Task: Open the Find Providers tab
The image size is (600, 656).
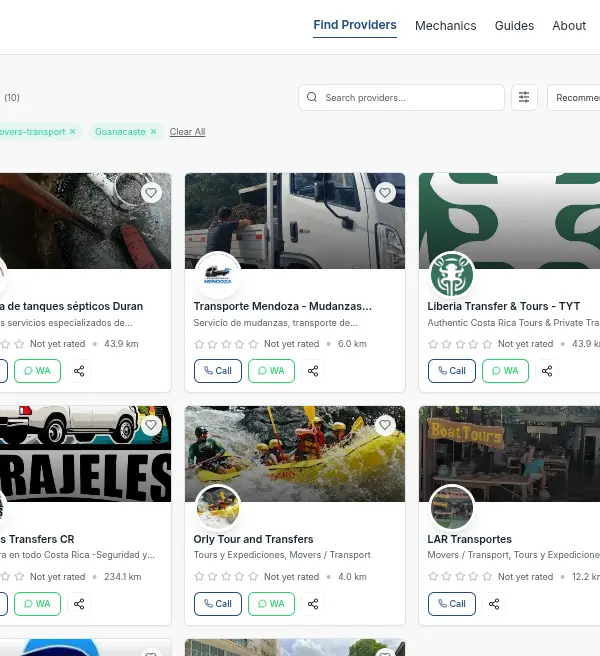Action: tap(355, 25)
